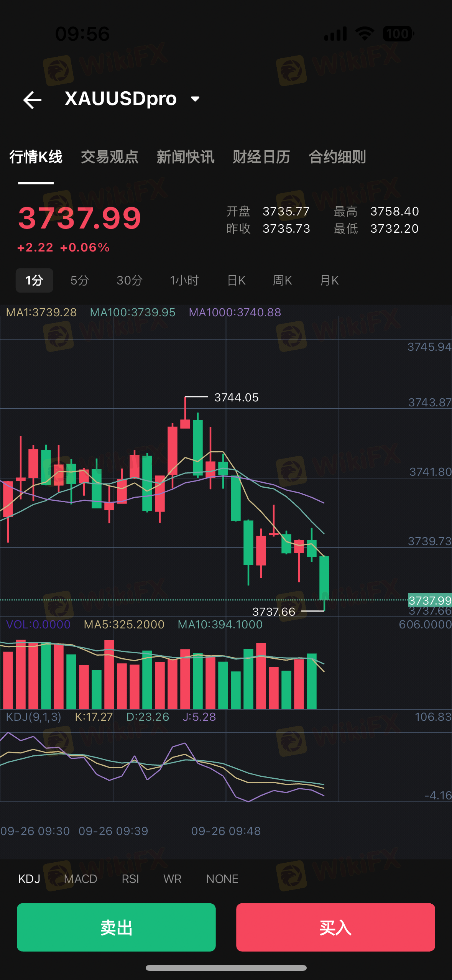Select the RSI indicator
Viewport: 452px width, 980px height.
pos(130,879)
